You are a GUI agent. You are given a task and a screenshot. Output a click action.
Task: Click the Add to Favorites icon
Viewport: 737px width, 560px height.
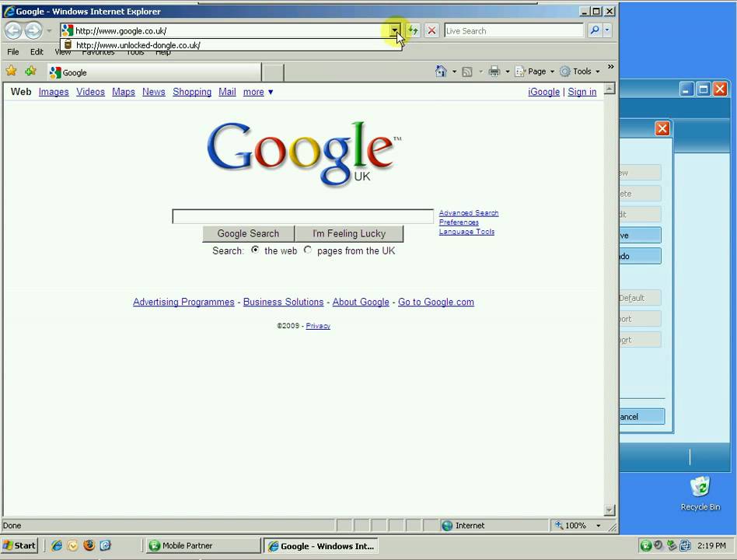coord(30,71)
